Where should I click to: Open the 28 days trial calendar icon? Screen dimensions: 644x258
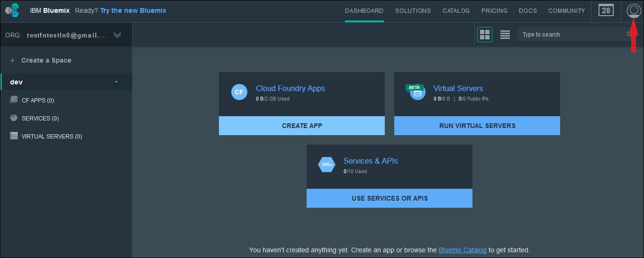[606, 10]
